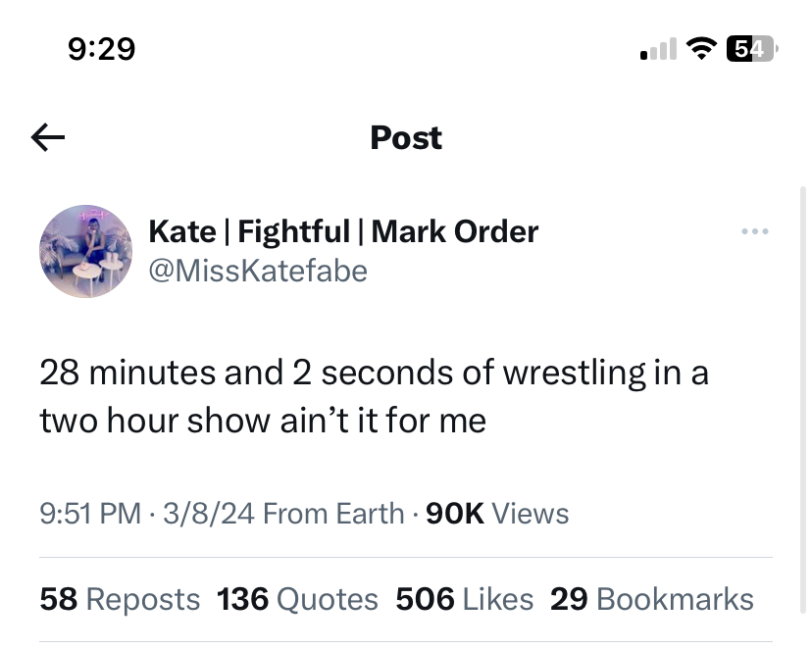
Task: View the 90K Views count
Action: click(x=495, y=513)
